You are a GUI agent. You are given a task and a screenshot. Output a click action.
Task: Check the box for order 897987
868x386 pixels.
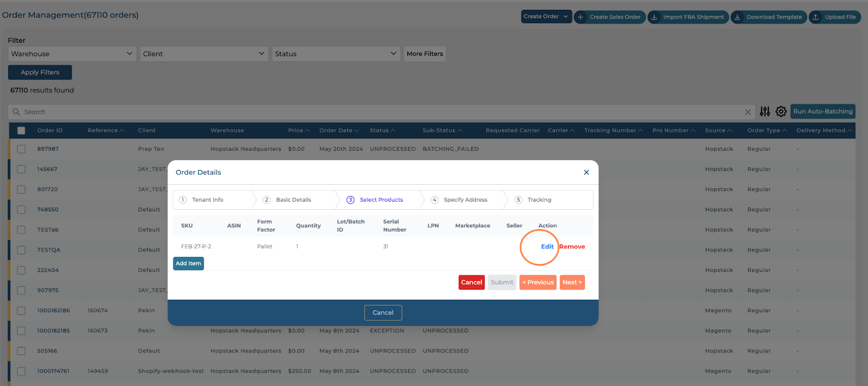[x=21, y=149]
